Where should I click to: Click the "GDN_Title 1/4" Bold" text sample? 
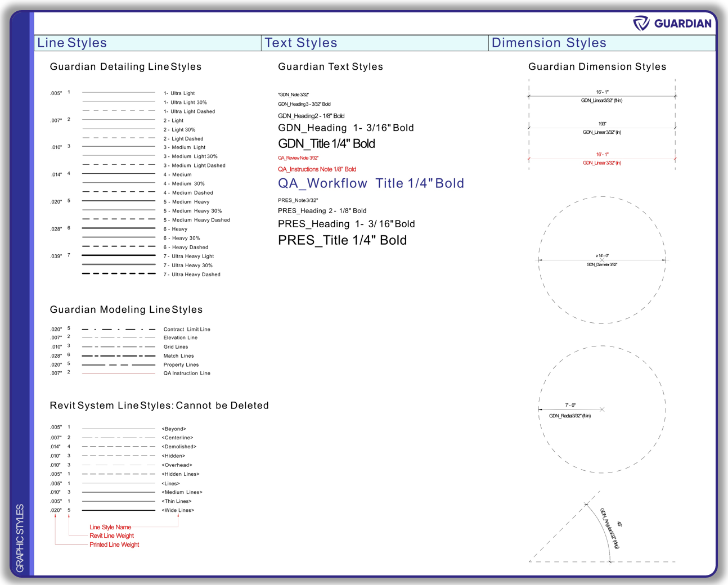326,144
